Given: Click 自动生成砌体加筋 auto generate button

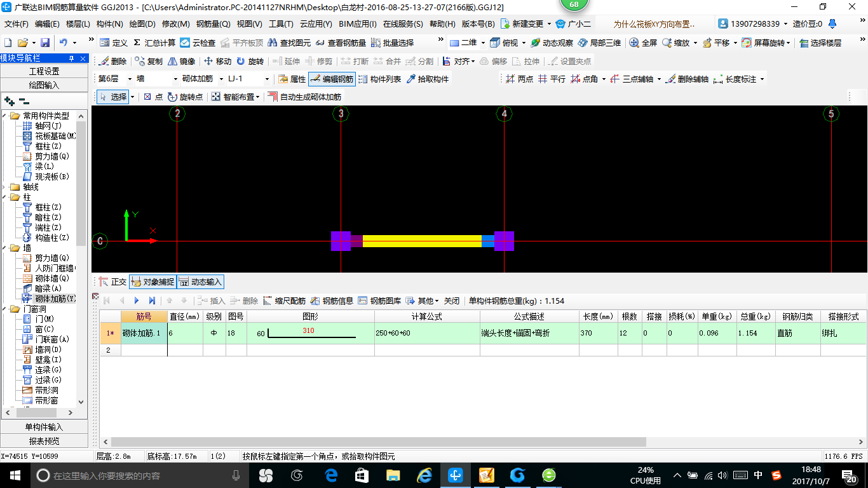Looking at the screenshot, I should click(304, 97).
